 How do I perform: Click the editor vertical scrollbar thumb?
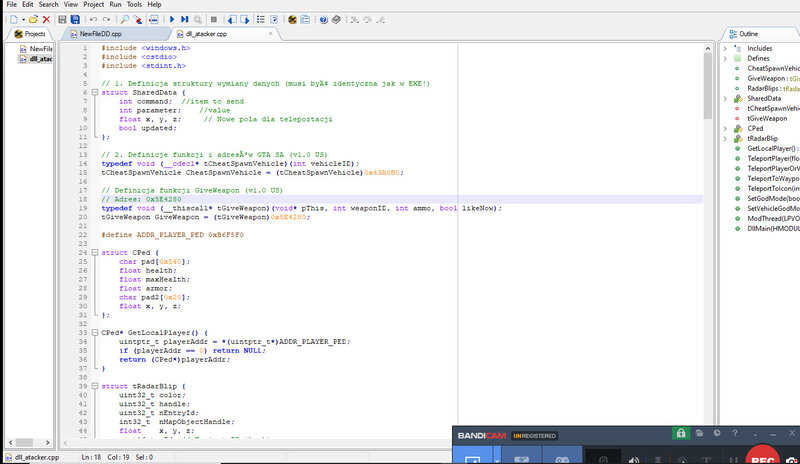(708, 86)
